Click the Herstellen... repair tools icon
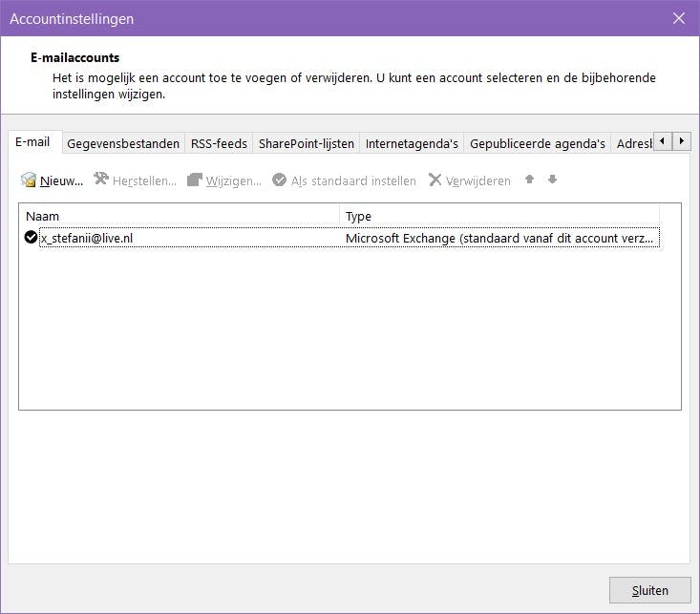Viewport: 700px width, 614px height. tap(101, 180)
